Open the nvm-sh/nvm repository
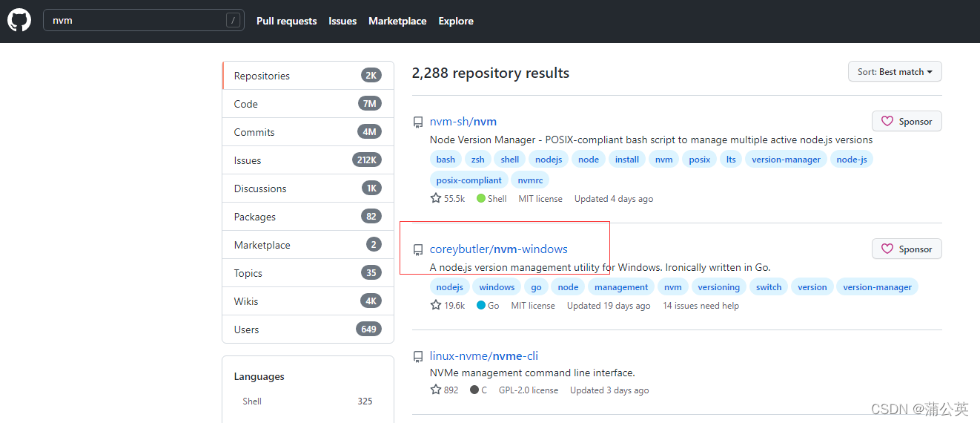Viewport: 980px width, 423px height. tap(463, 122)
